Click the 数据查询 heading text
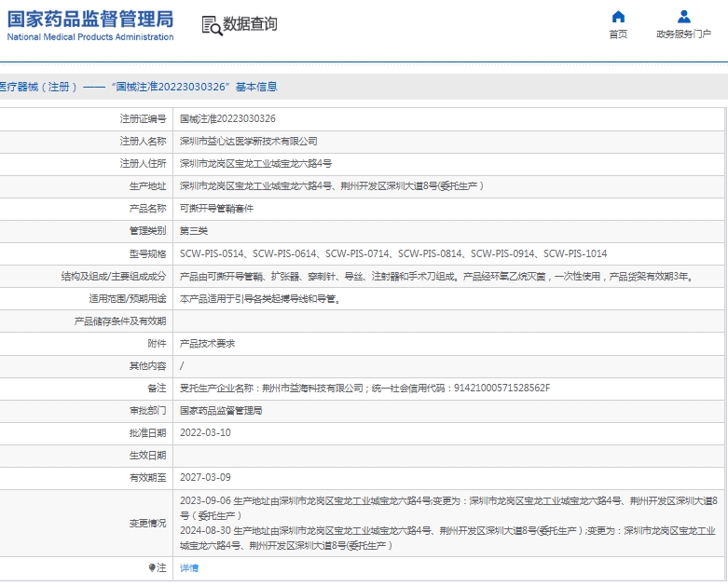Viewport: 728px width, 587px height. click(250, 23)
